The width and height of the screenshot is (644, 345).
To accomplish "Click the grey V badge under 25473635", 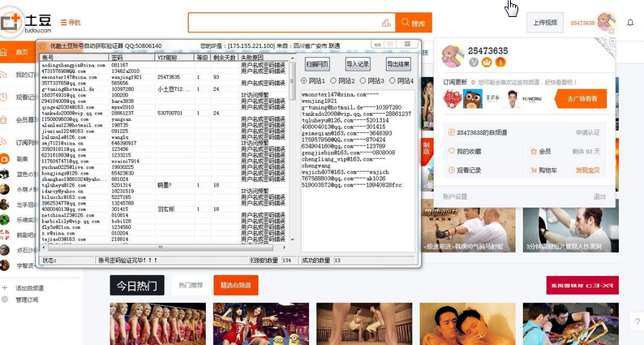I will [x=474, y=63].
